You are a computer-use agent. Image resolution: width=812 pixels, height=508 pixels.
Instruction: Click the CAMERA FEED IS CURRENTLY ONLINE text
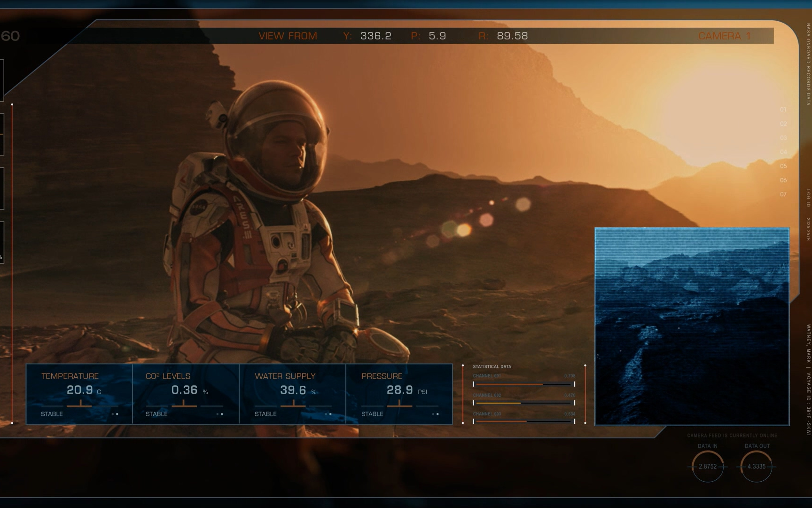click(732, 436)
